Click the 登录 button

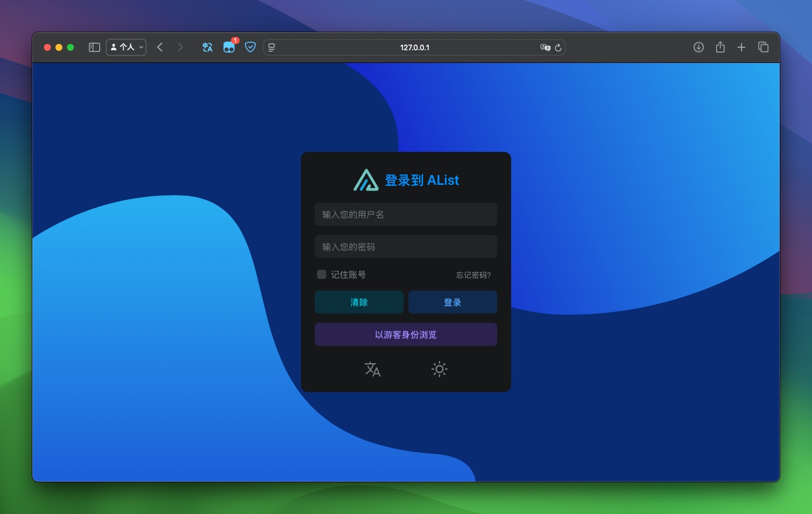pyautogui.click(x=453, y=302)
